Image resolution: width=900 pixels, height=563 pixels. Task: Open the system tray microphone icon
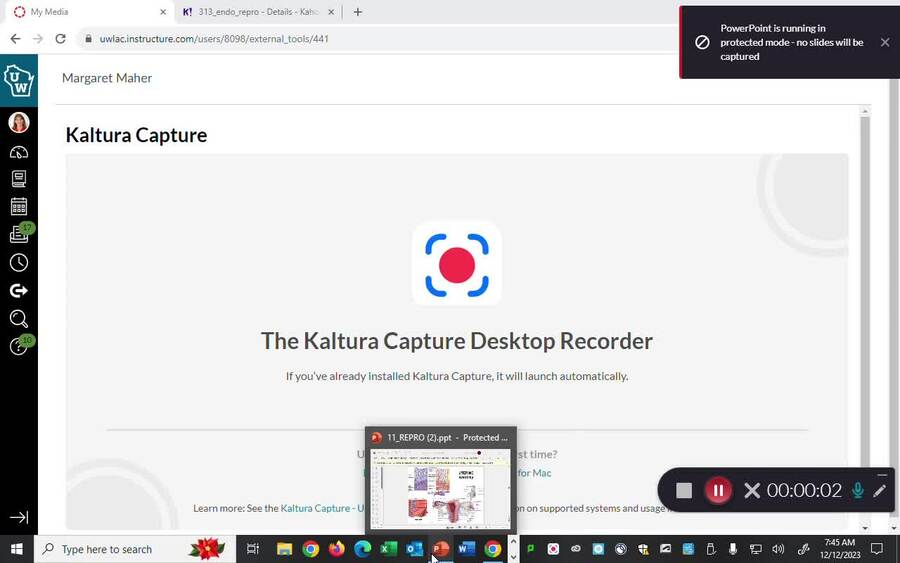coord(732,549)
